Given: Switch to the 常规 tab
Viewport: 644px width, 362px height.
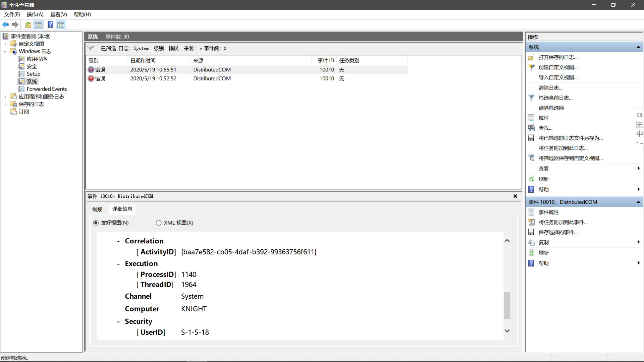Looking at the screenshot, I should click(97, 209).
